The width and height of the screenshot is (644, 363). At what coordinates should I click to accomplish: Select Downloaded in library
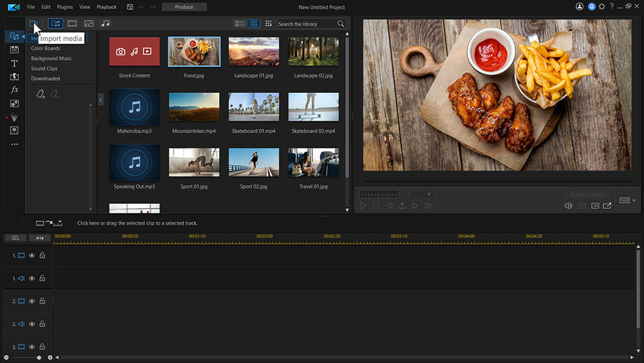[46, 79]
